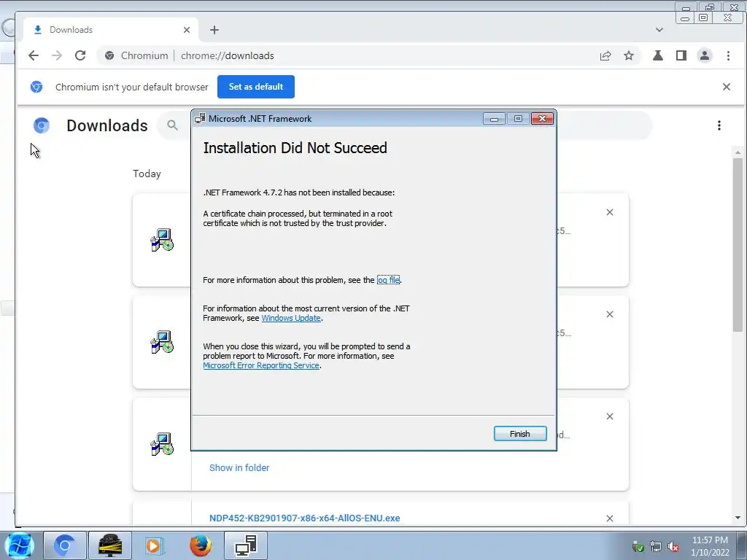The width and height of the screenshot is (747, 560).
Task: Share this page icon in address bar
Action: (605, 55)
